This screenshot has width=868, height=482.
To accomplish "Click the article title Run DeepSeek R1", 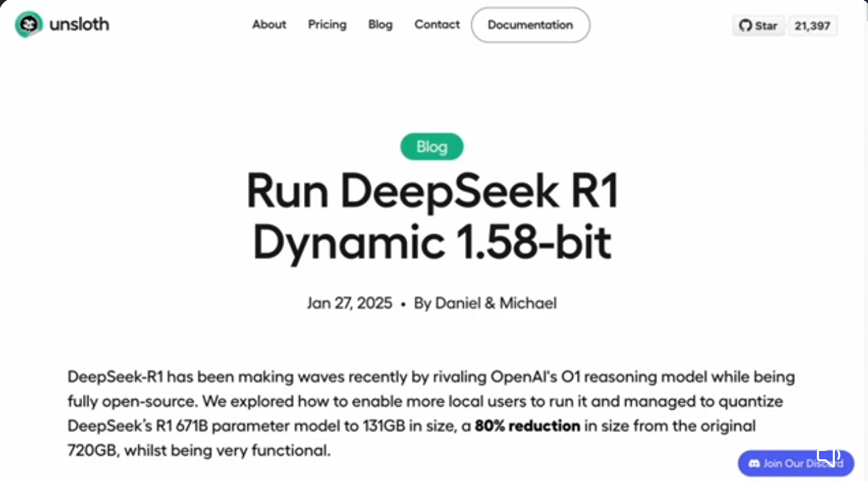I will pos(432,191).
